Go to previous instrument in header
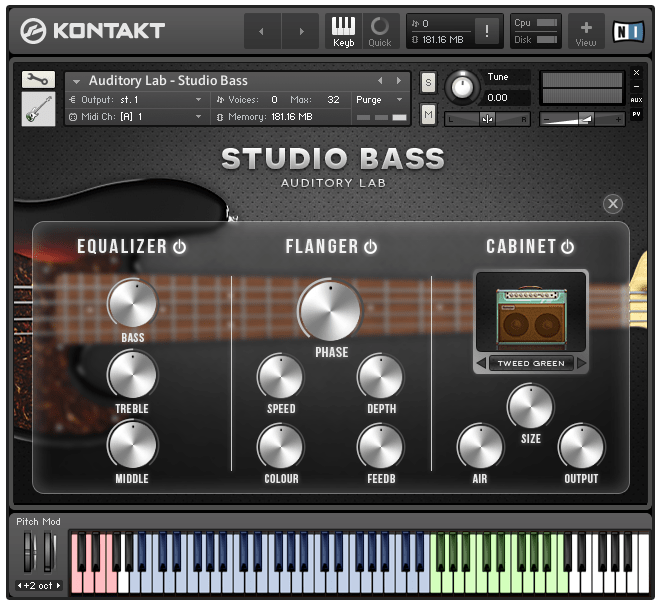 tap(262, 31)
